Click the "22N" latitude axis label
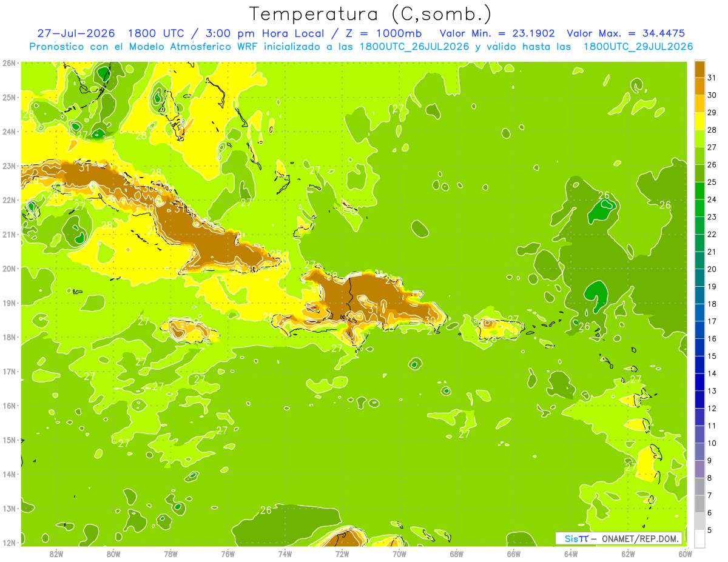 [x=9, y=200]
